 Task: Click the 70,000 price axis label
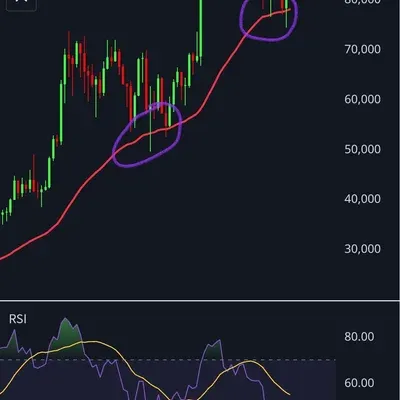(x=362, y=50)
